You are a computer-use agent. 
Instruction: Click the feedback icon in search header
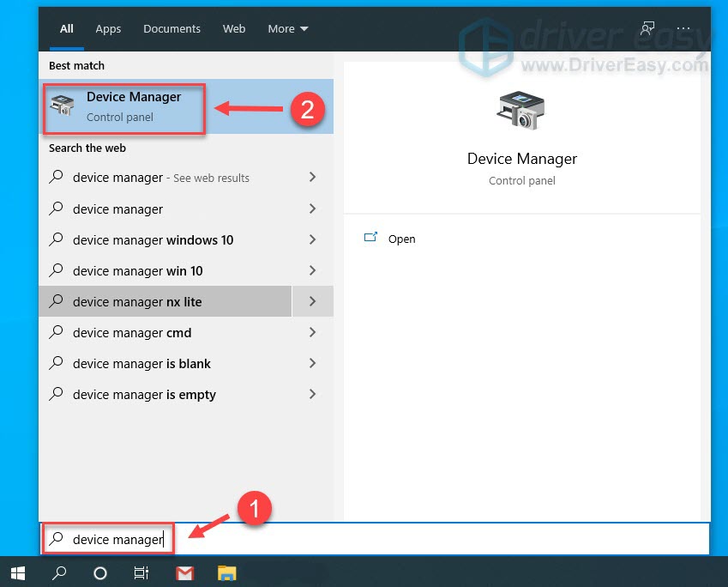tap(647, 29)
